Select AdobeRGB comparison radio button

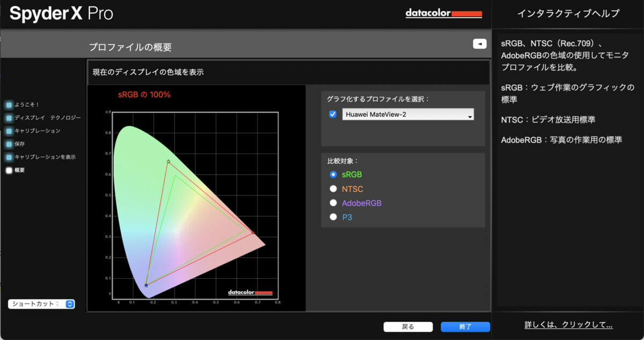point(333,203)
